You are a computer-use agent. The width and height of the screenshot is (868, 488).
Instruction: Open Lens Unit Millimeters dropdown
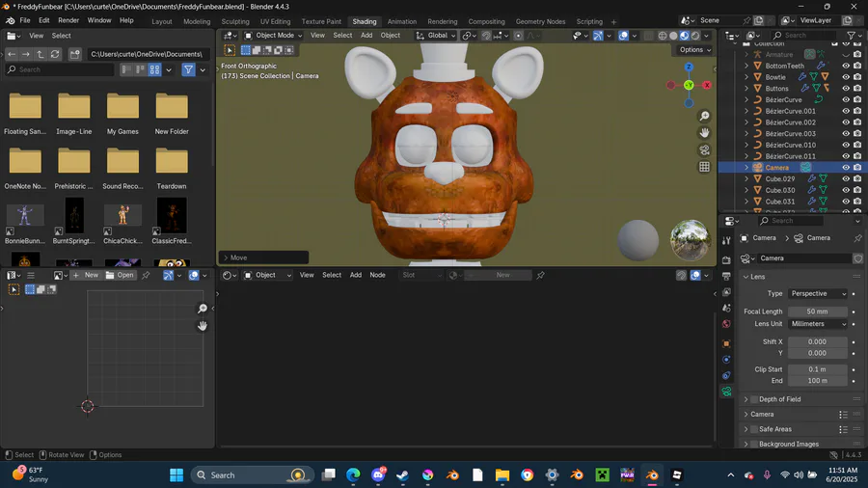tap(818, 324)
